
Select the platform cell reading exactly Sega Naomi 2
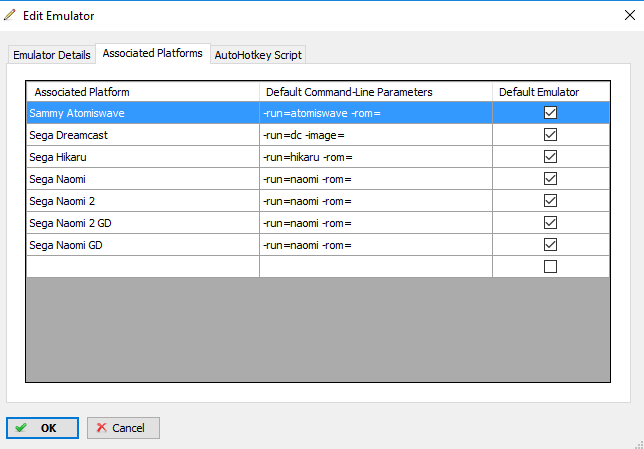pyautogui.click(x=143, y=201)
